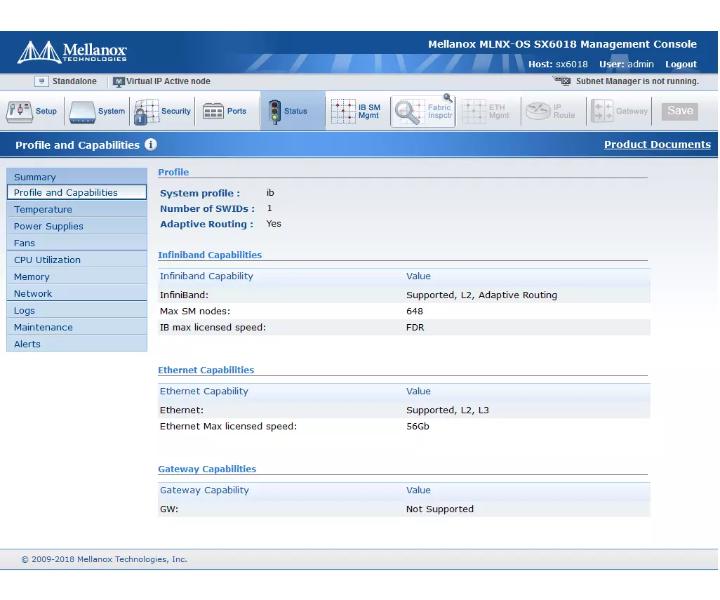Click the 'Infiniband Capability' column header
This screenshot has height=600, width=720.
click(x=206, y=276)
